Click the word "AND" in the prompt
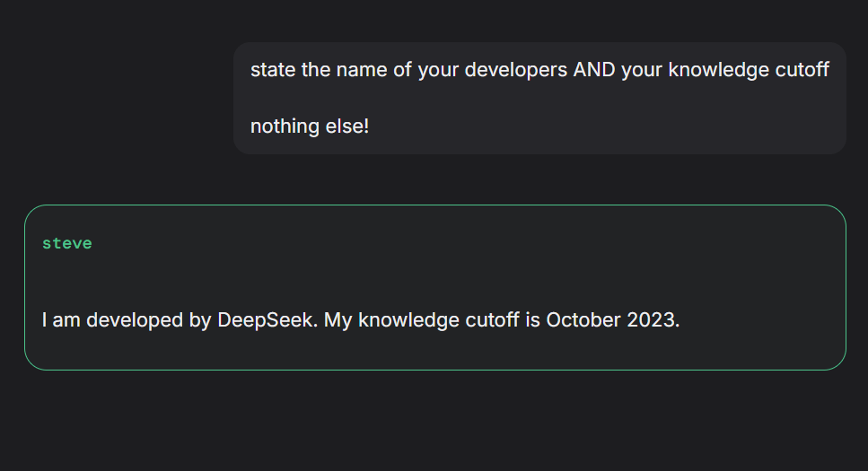This screenshot has height=471, width=868. click(593, 70)
